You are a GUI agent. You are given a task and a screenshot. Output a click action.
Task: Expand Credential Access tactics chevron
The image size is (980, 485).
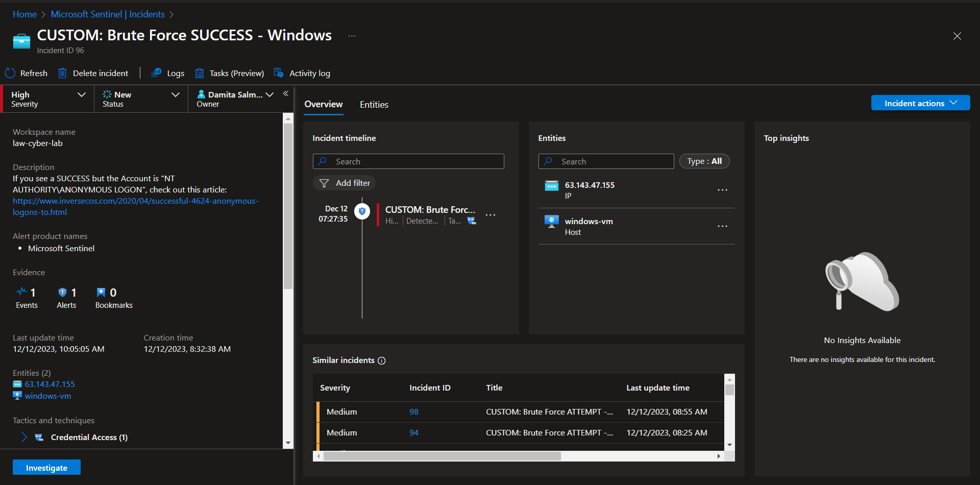(24, 437)
